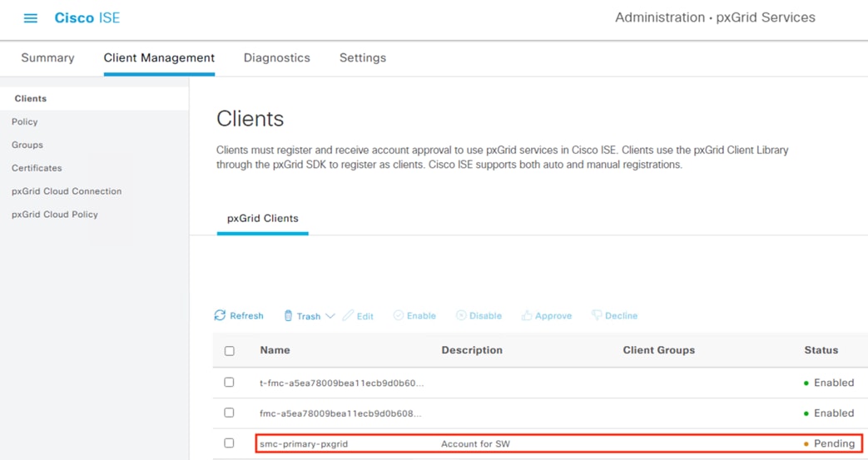Open pxGrid Cloud Connection page

(67, 191)
